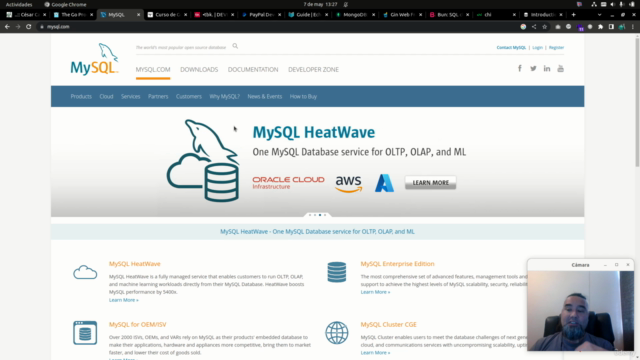Screen dimensions: 640x360
Task: Open Actividades overview in top bar
Action: pyautogui.click(x=19, y=4)
